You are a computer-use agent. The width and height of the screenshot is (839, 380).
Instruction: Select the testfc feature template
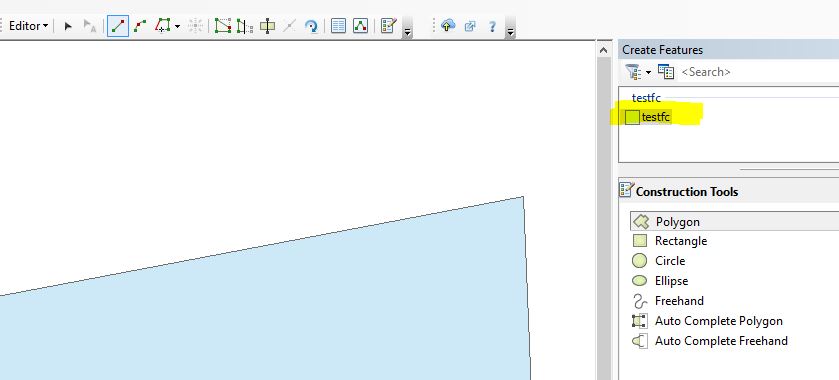point(648,117)
